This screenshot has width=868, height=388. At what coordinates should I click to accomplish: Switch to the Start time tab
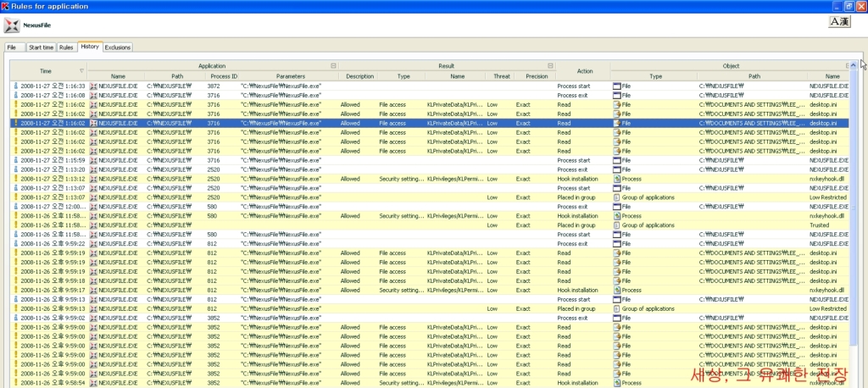point(41,47)
